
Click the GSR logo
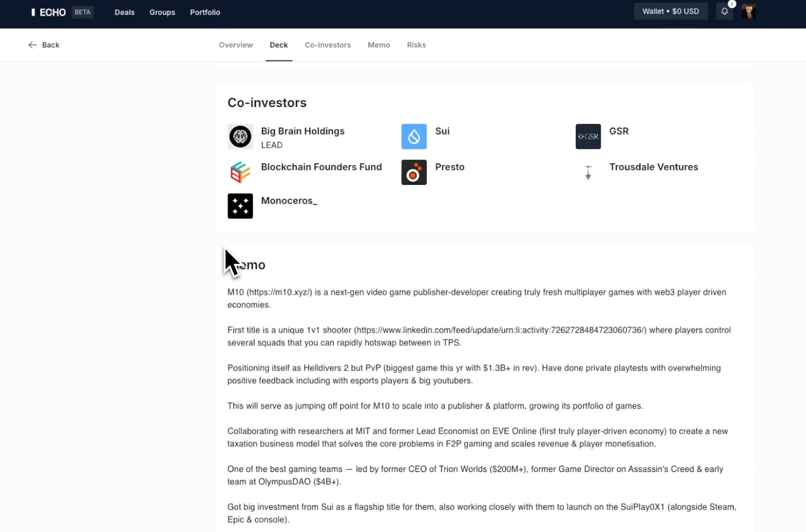(588, 137)
